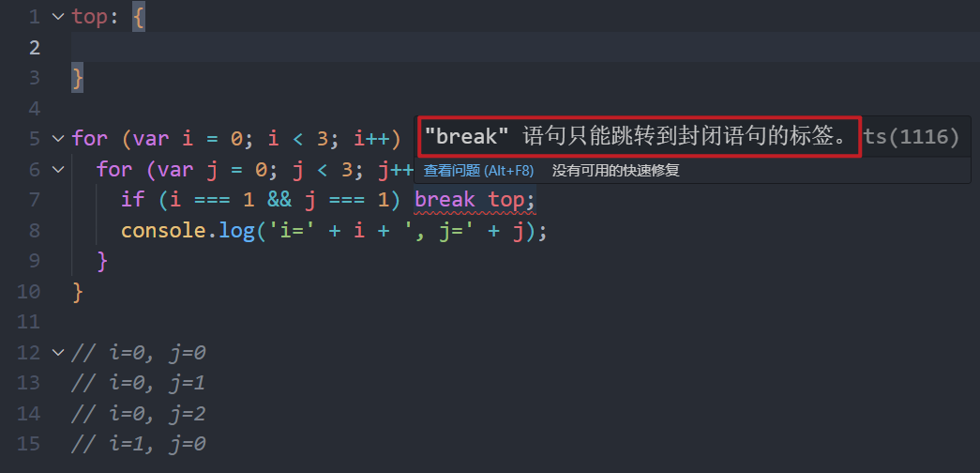Click the comment '// i=0, j=2'
980x473 pixels.
click(x=139, y=414)
